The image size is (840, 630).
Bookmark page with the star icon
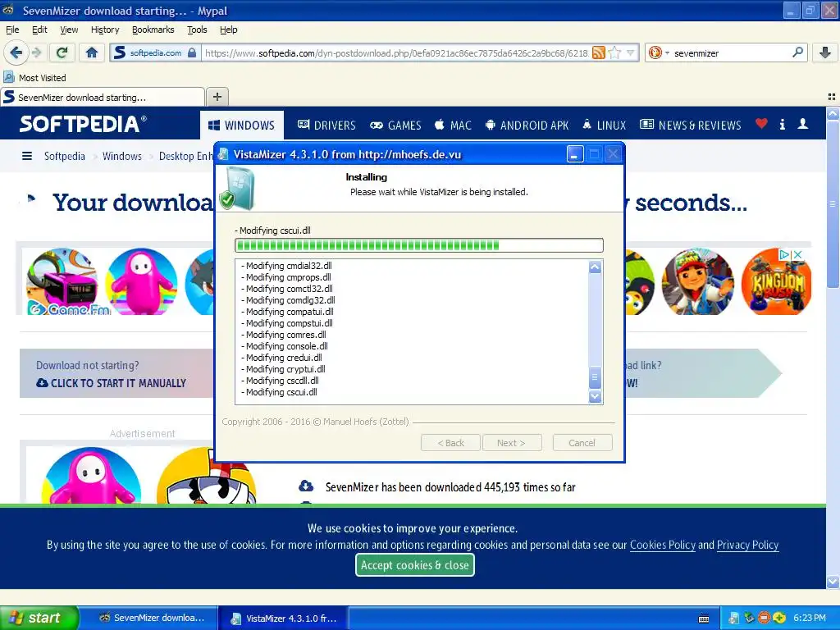[615, 52]
